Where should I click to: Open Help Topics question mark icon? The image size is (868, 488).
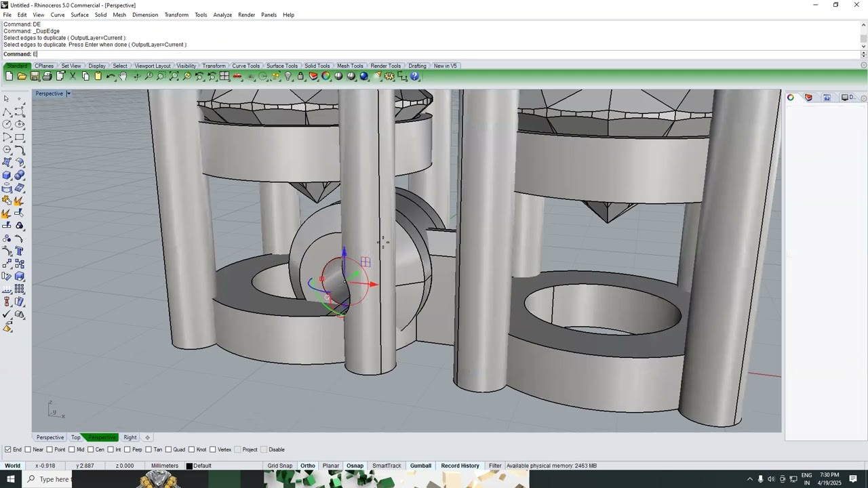click(x=415, y=77)
